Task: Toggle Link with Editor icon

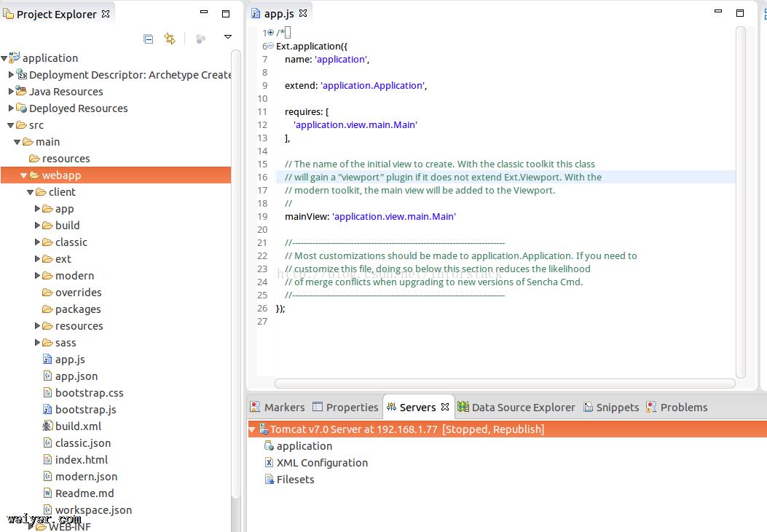Action: (x=170, y=39)
